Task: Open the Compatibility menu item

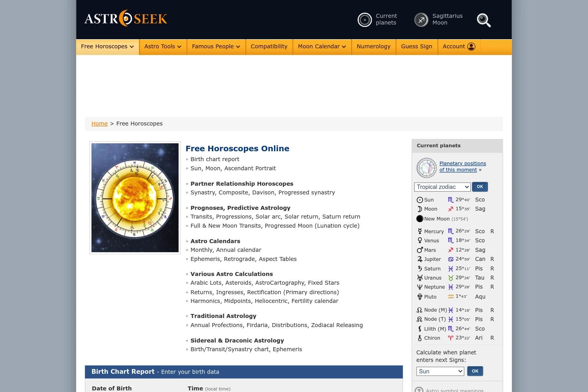Action: tap(269, 47)
